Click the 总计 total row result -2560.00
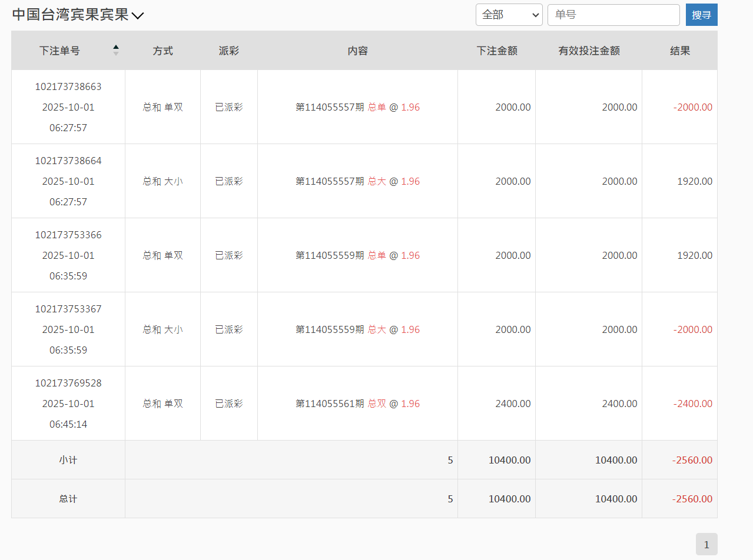 (x=692, y=498)
